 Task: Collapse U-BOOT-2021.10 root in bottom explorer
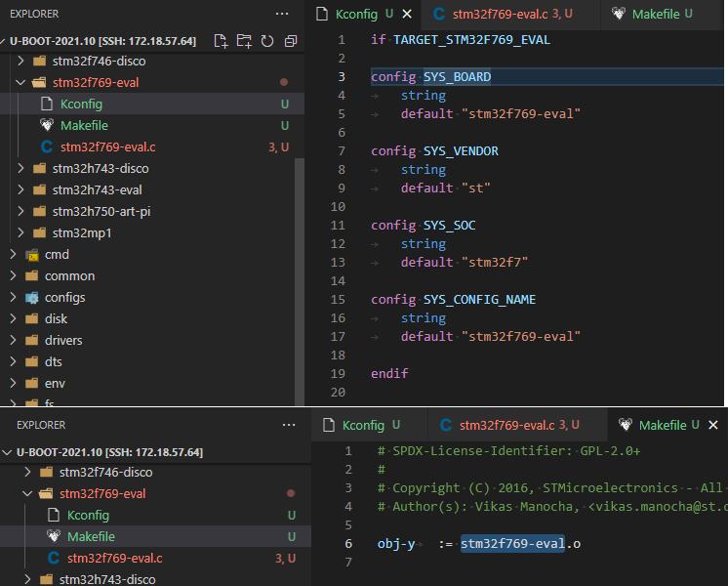point(7,452)
